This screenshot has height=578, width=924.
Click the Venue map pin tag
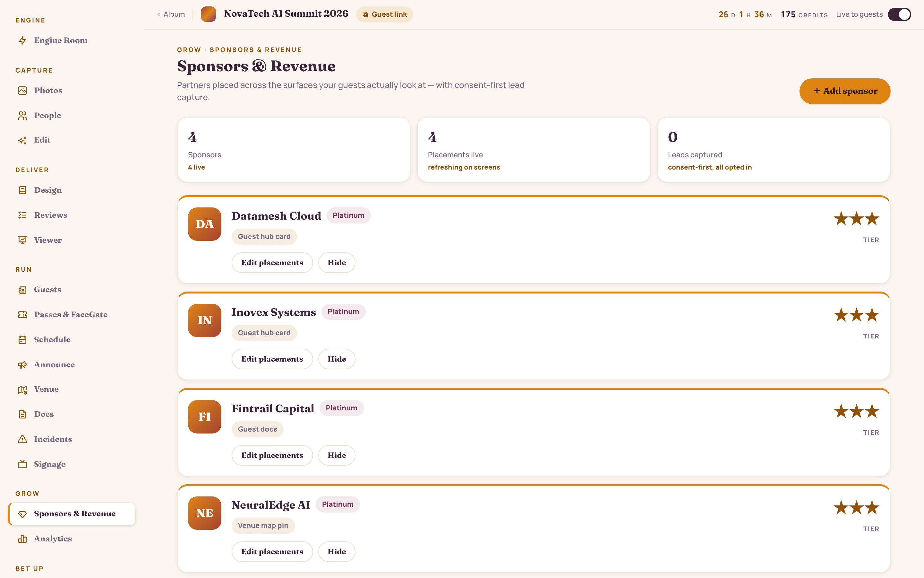point(263,526)
